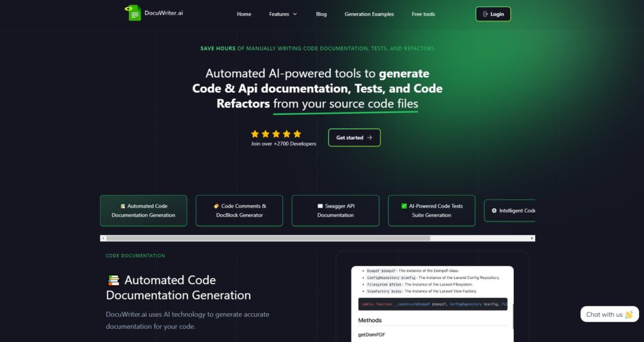
Task: Select Automated Code Documentation Generation tab
Action: (x=143, y=211)
